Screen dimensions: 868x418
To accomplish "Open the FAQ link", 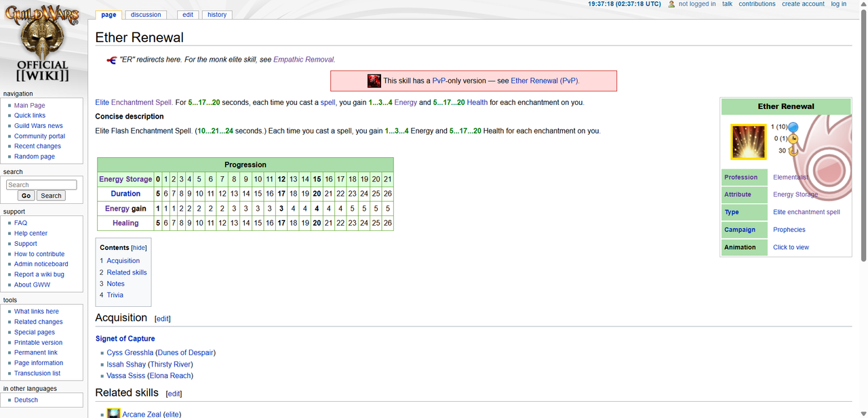I will click(20, 223).
